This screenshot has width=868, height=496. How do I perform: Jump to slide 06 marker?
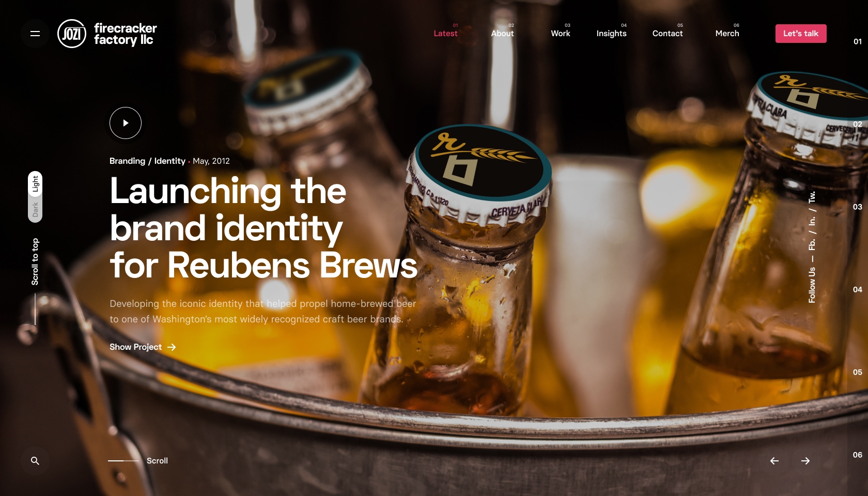point(858,455)
